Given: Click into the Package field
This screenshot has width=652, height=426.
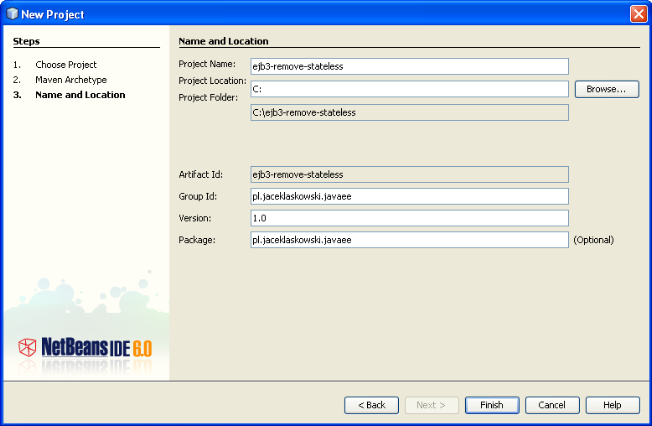Looking at the screenshot, I should [410, 240].
